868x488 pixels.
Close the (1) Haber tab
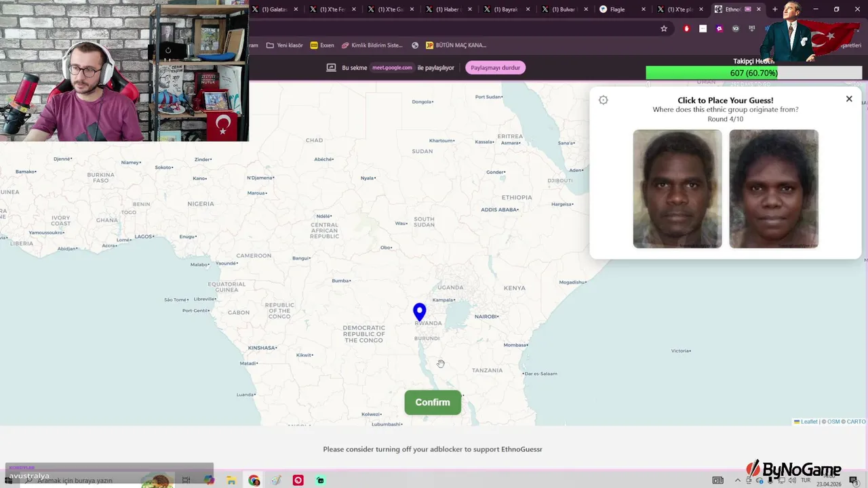coord(469,9)
